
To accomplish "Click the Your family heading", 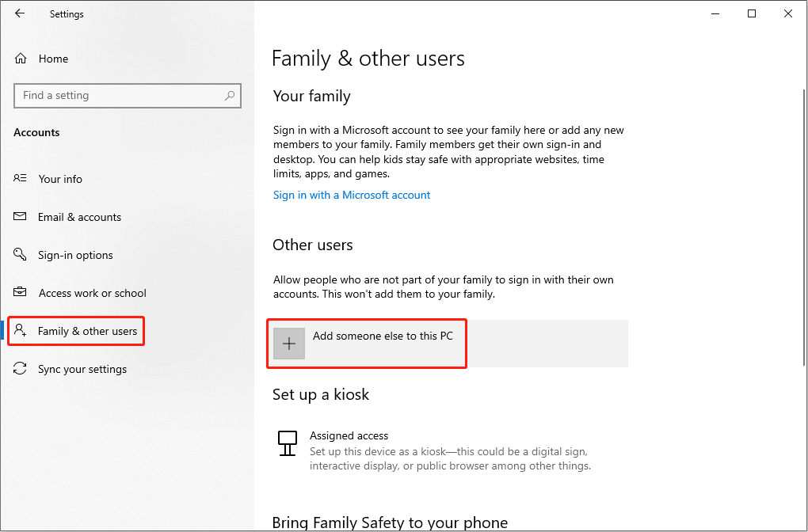I will [x=312, y=97].
